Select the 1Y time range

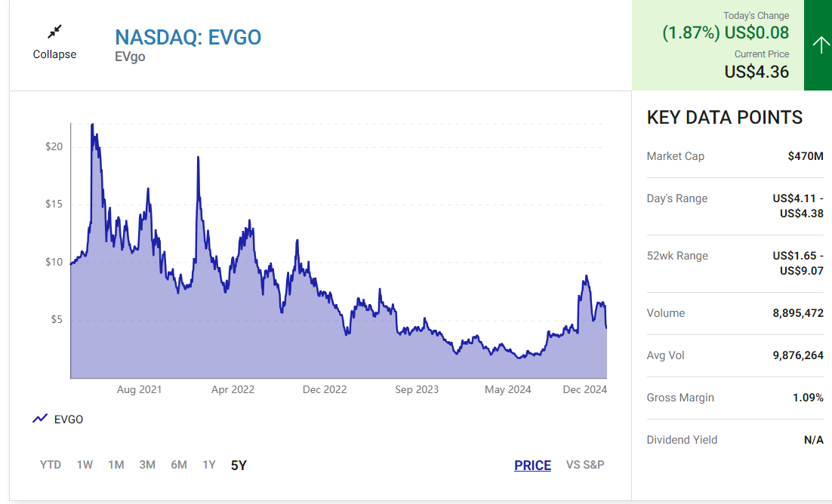tap(209, 465)
